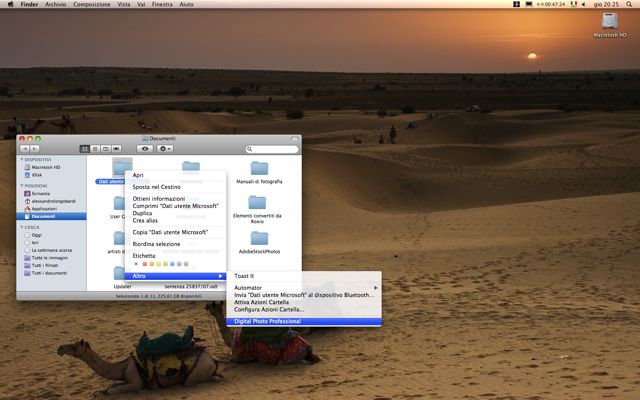Apply the red label color
Viewport: 640px width, 400px height.
[x=144, y=264]
